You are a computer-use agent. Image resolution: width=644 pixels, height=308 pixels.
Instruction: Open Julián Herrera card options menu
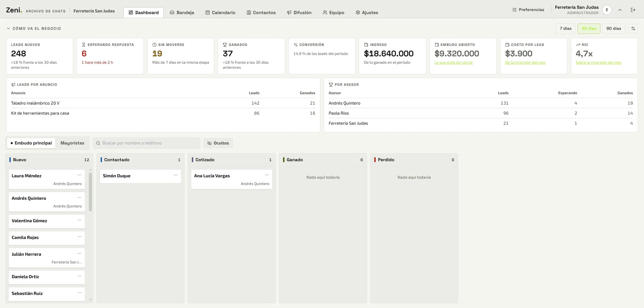click(x=79, y=254)
